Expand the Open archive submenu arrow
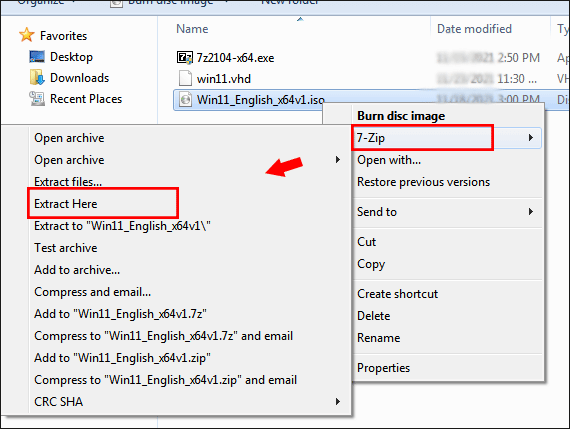Viewport: 570px width, 429px height. pyautogui.click(x=338, y=160)
